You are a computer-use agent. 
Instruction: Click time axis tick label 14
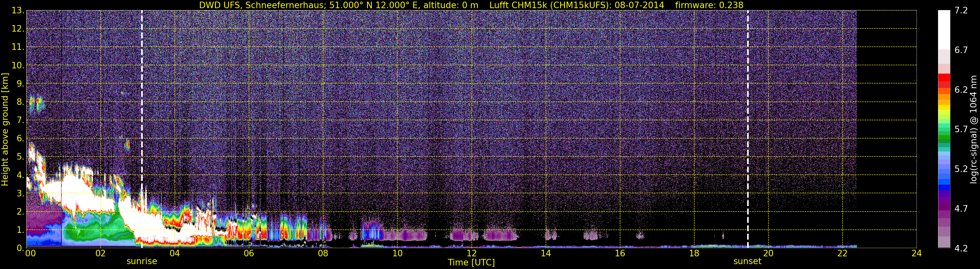tap(545, 253)
